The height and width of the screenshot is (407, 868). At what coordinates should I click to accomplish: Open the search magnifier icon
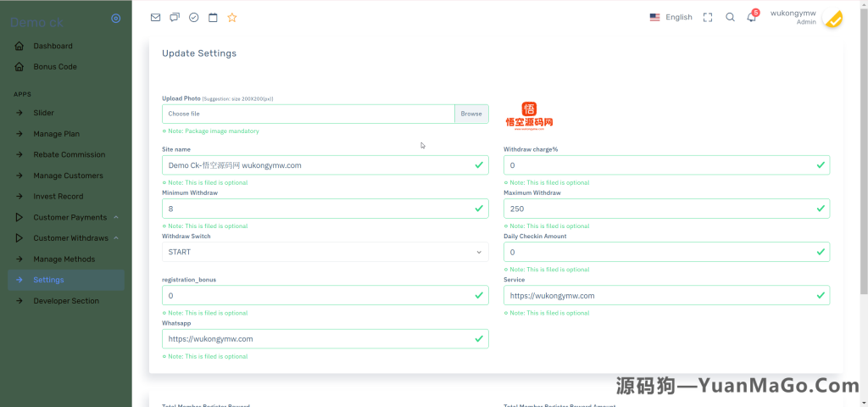pyautogui.click(x=730, y=17)
